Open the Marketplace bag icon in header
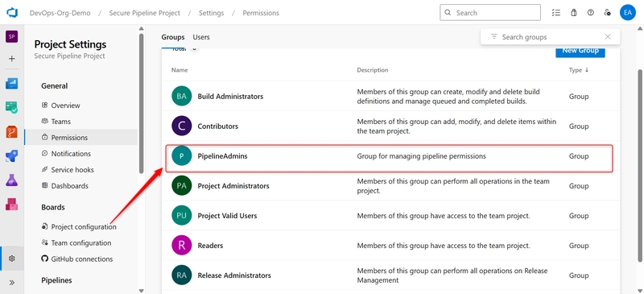 (x=574, y=13)
